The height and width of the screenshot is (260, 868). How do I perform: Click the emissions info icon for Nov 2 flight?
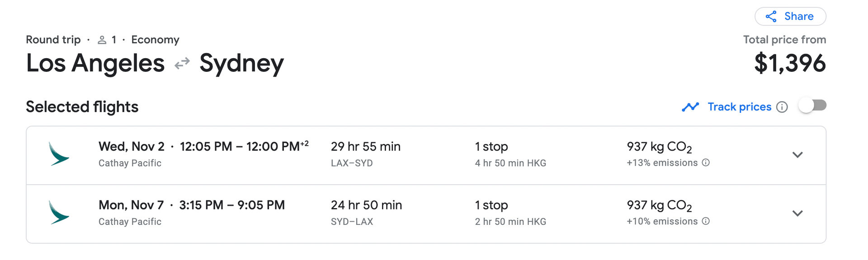(x=706, y=162)
